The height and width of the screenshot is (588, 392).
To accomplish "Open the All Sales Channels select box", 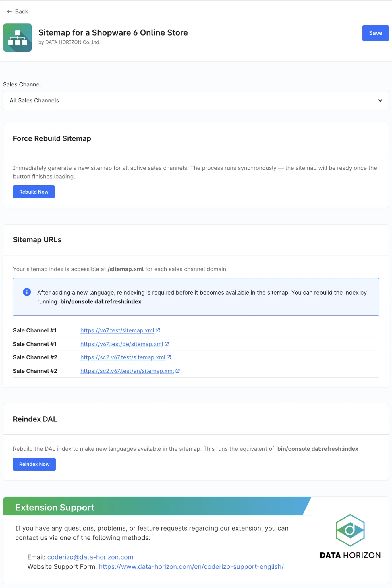I will coord(196,100).
